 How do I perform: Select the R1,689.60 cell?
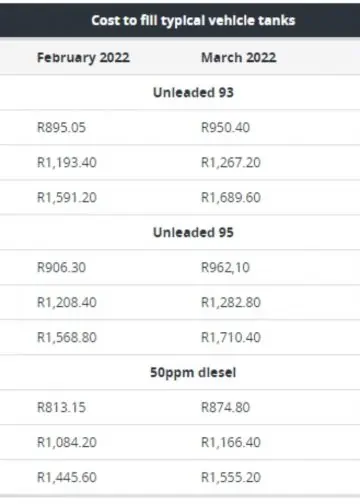pyautogui.click(x=231, y=197)
